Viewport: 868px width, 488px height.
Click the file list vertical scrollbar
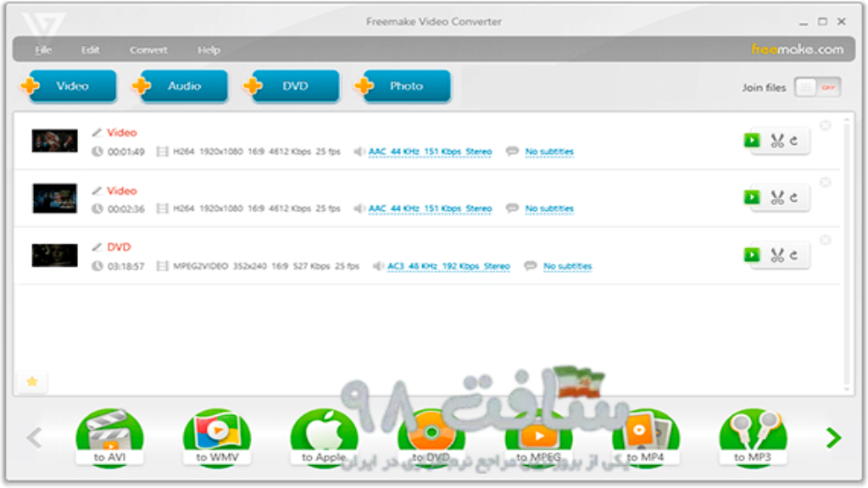(847, 254)
